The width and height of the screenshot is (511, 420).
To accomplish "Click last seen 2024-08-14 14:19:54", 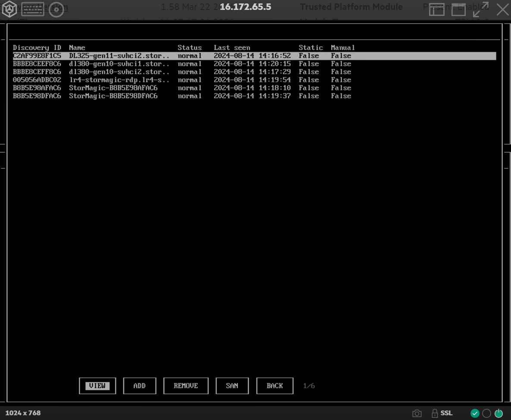I will pyautogui.click(x=252, y=80).
